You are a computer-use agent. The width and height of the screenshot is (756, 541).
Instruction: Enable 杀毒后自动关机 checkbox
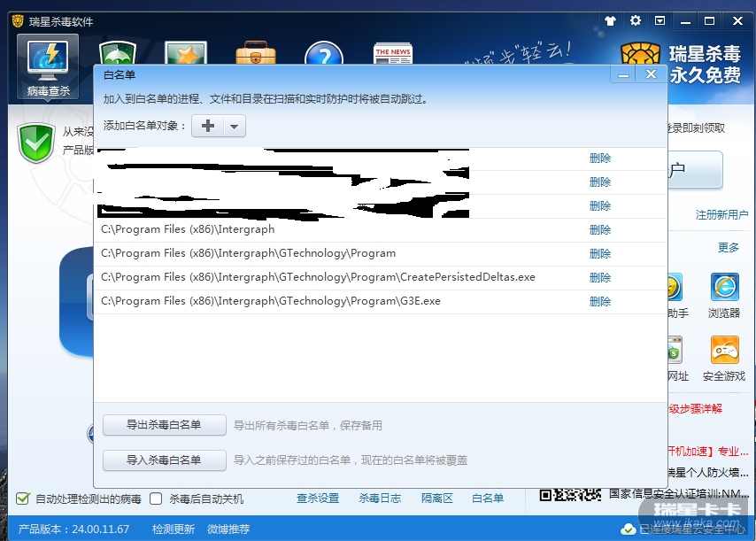[x=156, y=498]
